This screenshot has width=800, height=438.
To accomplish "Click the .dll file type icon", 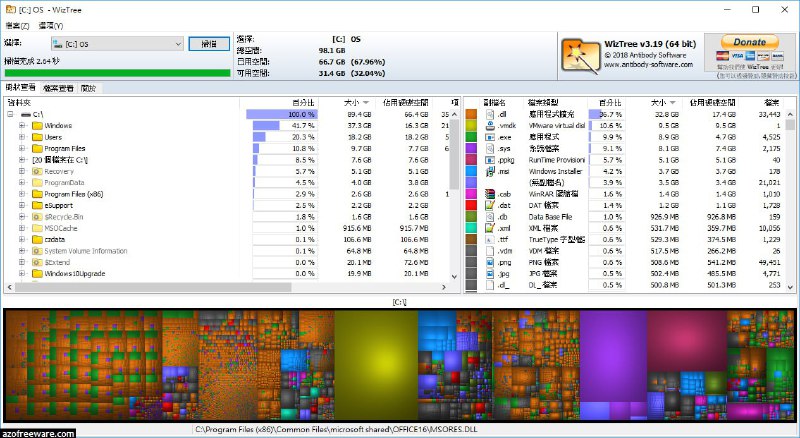I will (490, 115).
